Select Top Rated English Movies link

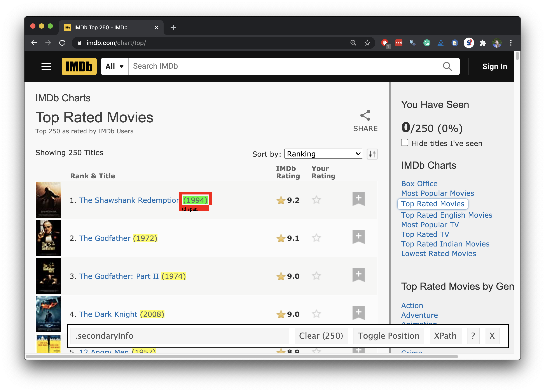click(x=447, y=215)
